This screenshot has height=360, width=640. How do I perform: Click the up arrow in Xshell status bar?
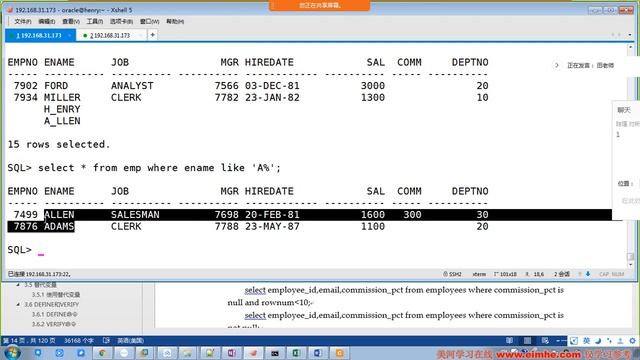tap(580, 274)
